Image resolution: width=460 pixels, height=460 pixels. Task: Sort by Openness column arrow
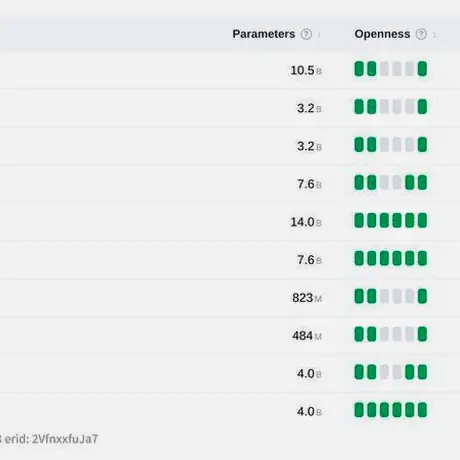434,34
